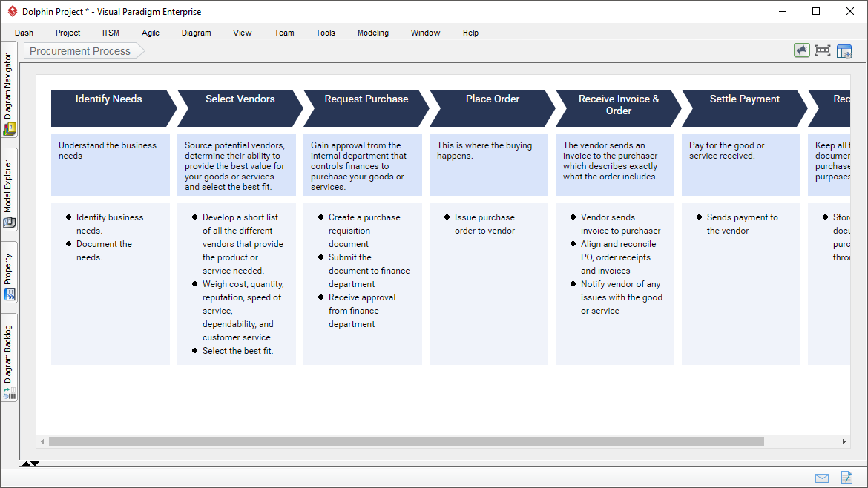This screenshot has height=488, width=868.
Task: Click the announcement megaphone icon
Action: (x=801, y=51)
